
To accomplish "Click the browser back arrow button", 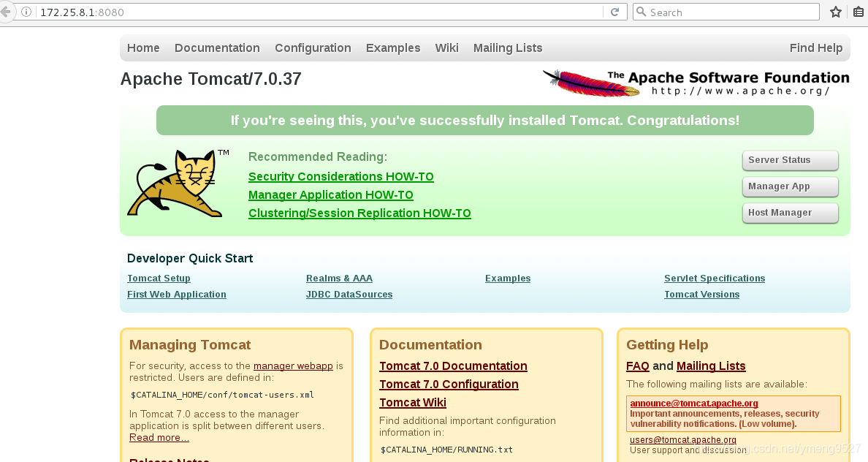I will coord(5,12).
